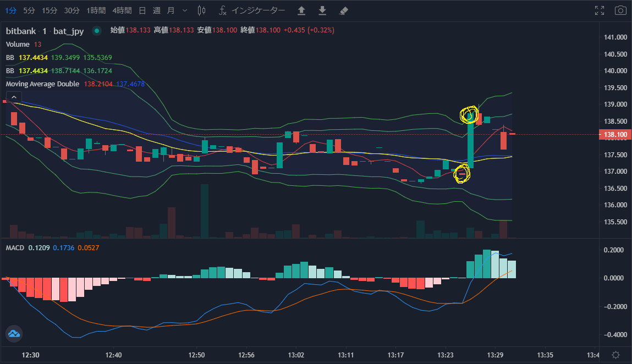Click the 13:02 time axis label
632x364 pixels.
pyautogui.click(x=296, y=355)
